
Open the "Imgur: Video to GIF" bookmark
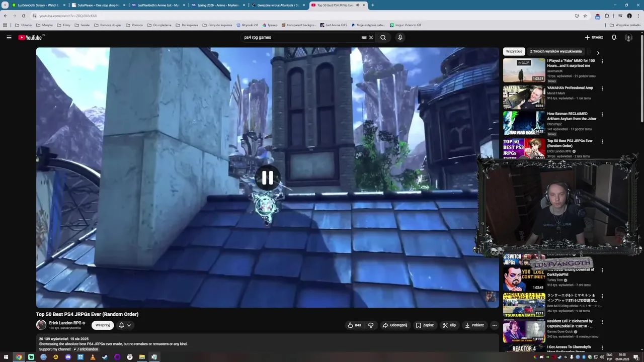[406, 25]
